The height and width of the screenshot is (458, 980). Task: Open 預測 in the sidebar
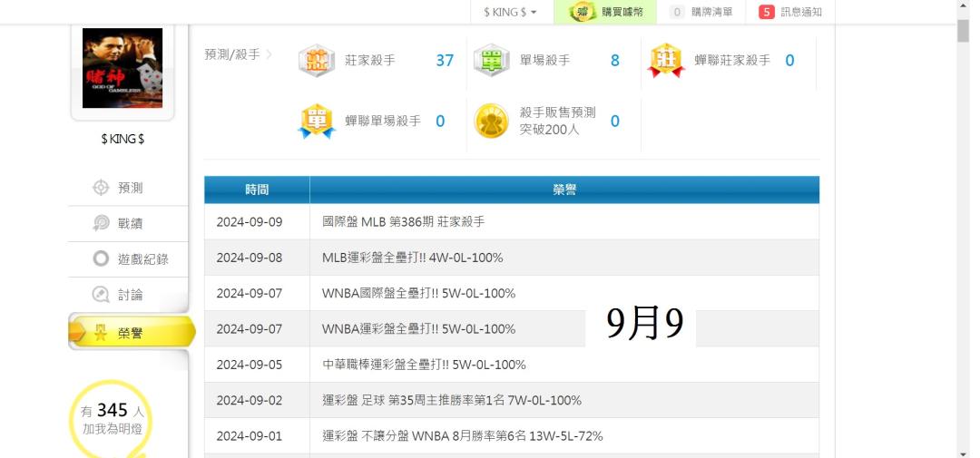128,188
